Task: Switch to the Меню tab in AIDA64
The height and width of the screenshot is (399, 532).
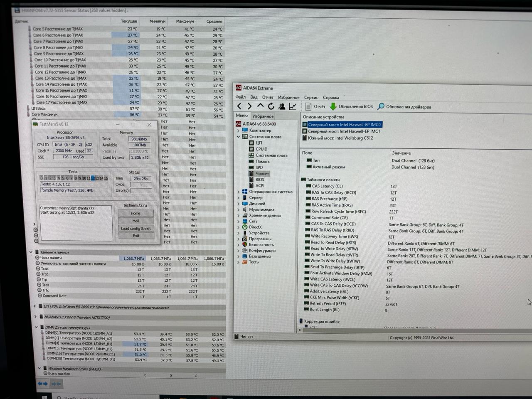Action: 242,116
